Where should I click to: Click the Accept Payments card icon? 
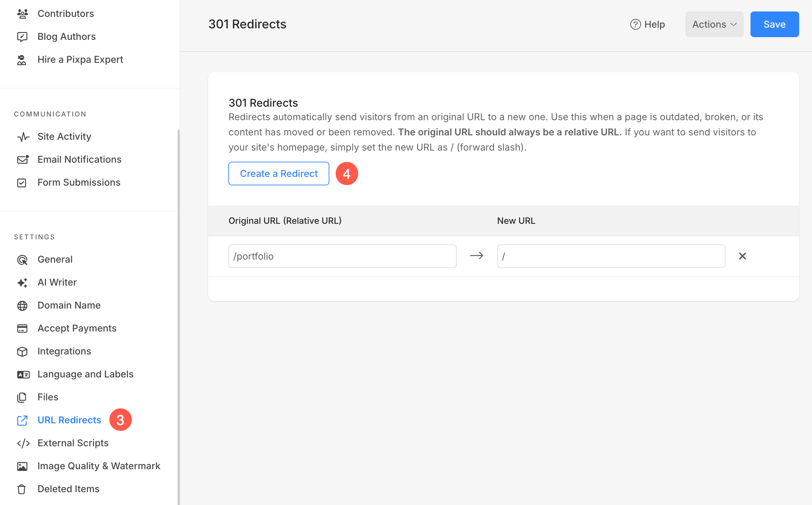pos(22,328)
